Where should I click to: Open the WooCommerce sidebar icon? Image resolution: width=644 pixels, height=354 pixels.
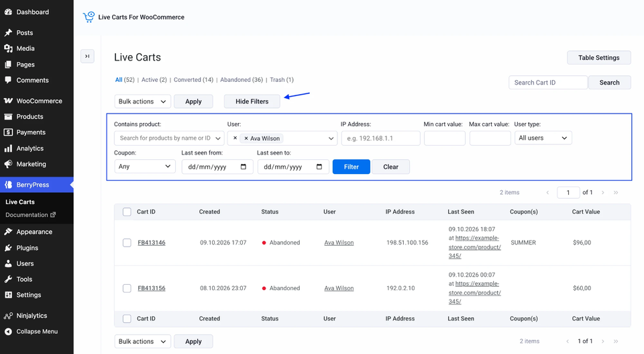[8, 101]
